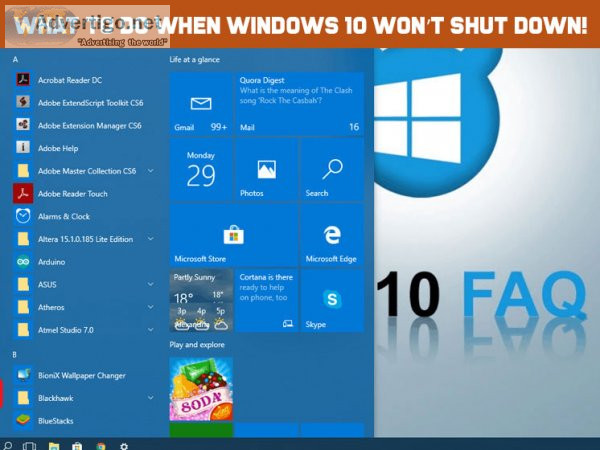This screenshot has width=600, height=450.
Task: Click the Adobe Help icon
Action: pos(23,147)
